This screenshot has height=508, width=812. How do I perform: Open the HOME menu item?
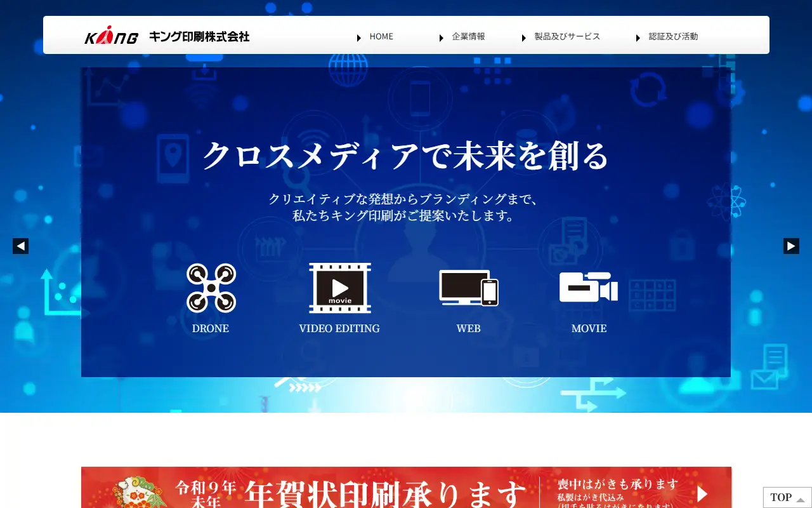[381, 36]
